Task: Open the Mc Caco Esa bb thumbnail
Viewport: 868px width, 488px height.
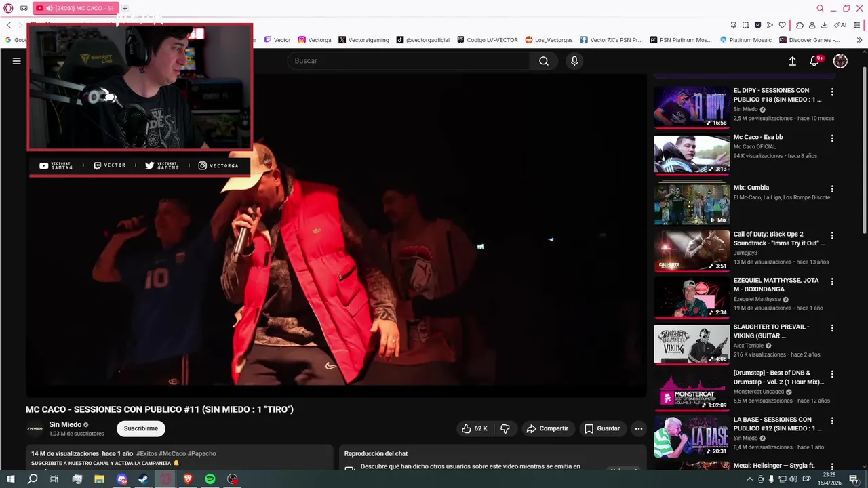Action: tap(692, 154)
